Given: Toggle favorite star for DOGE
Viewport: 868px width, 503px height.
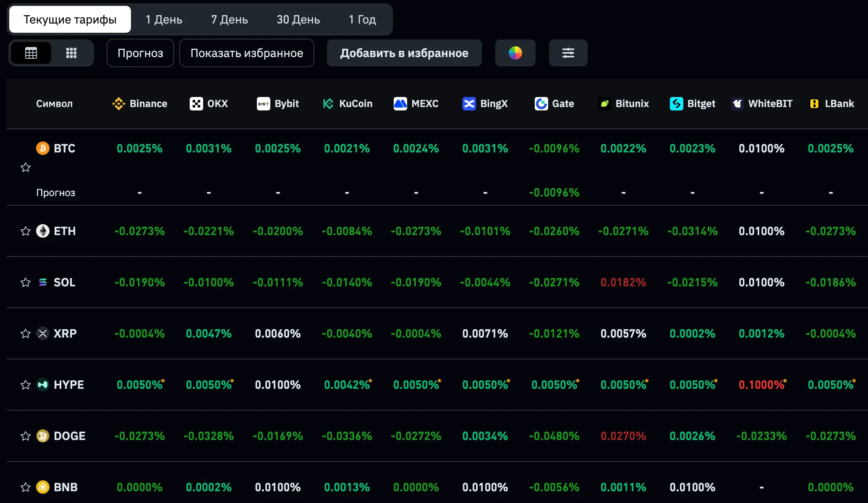Looking at the screenshot, I should 26,436.
